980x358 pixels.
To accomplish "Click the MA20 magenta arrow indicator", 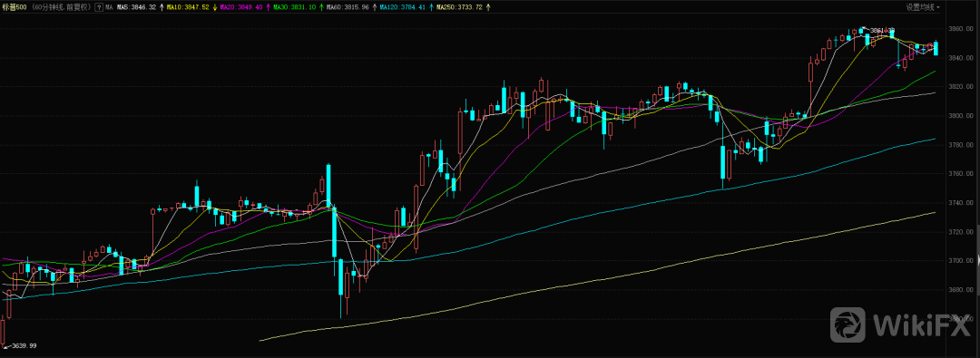I will pos(268,7).
